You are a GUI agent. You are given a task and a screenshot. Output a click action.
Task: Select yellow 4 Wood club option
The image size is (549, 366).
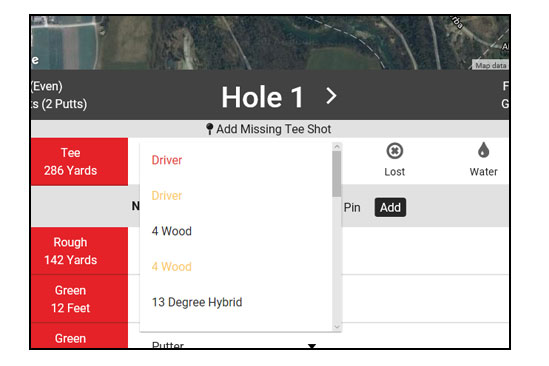[x=172, y=267]
